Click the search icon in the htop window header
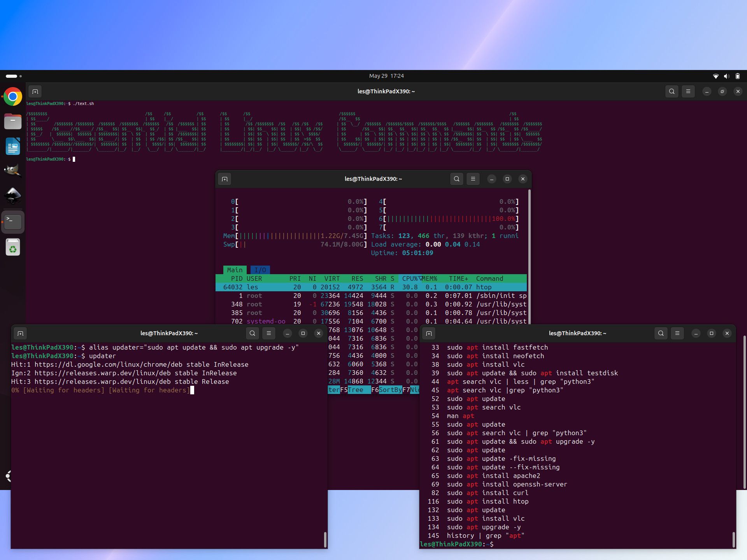 point(456,179)
